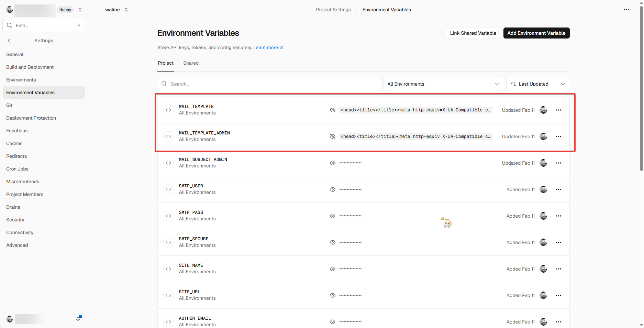This screenshot has width=644, height=328.
Task: Hide the MAIL_TEMPLATE value
Action: pyautogui.click(x=332, y=110)
